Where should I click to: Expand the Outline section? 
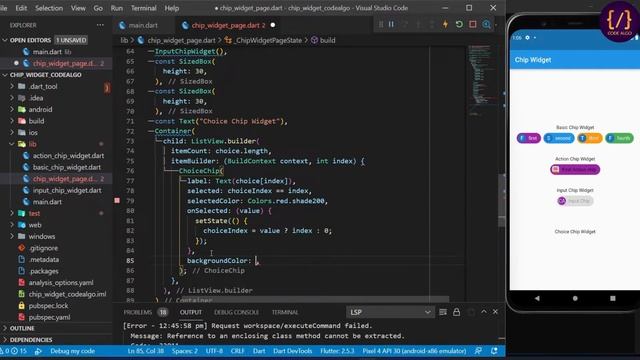coord(5,328)
